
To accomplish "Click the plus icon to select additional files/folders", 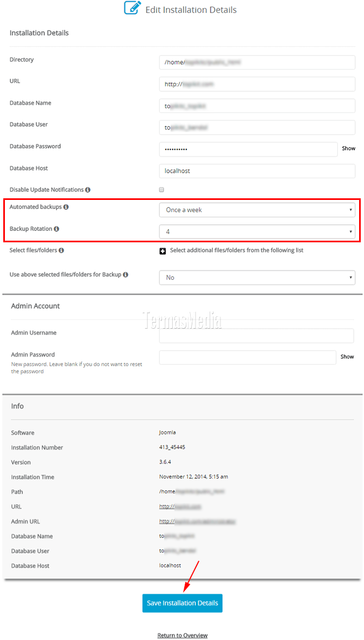I will (161, 250).
